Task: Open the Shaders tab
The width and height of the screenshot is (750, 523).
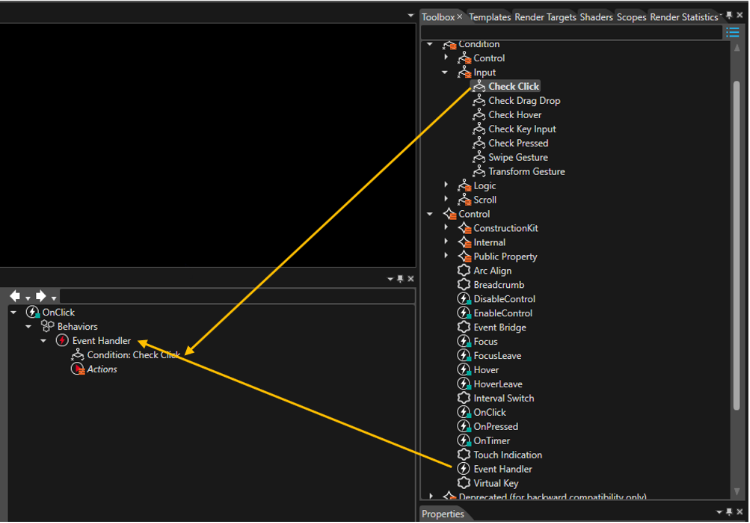Action: tap(596, 17)
